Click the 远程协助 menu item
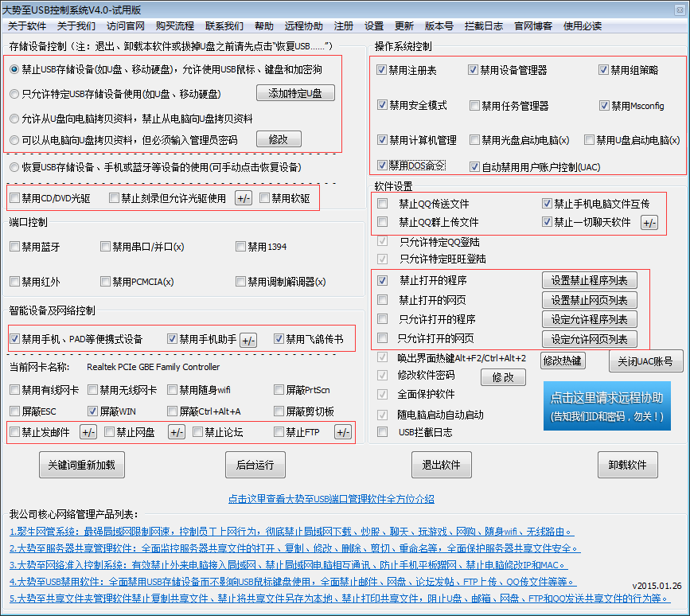Screen dimensions: 690x616 coord(303,25)
